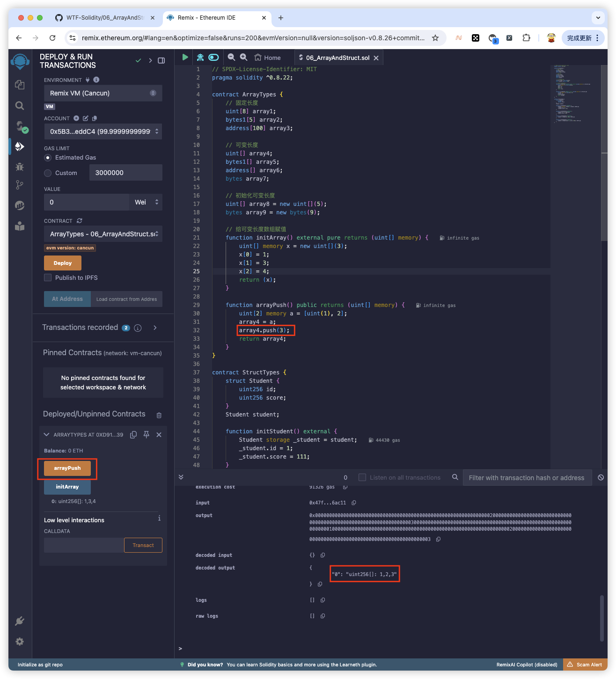This screenshot has height=679, width=616.
Task: Select Remix - Ethereum IDE browser tab
Action: pos(216,18)
